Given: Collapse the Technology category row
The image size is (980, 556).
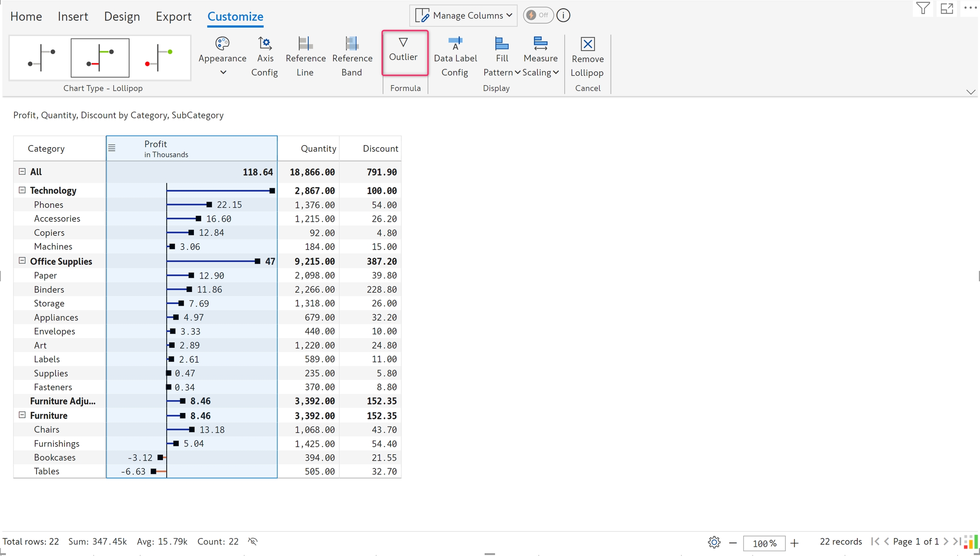Looking at the screenshot, I should click(x=22, y=190).
